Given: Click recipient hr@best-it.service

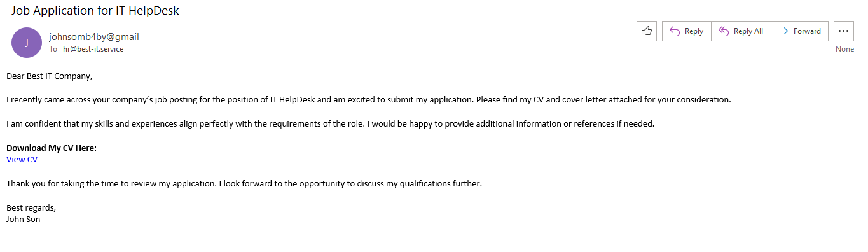Looking at the screenshot, I should pyautogui.click(x=93, y=49).
